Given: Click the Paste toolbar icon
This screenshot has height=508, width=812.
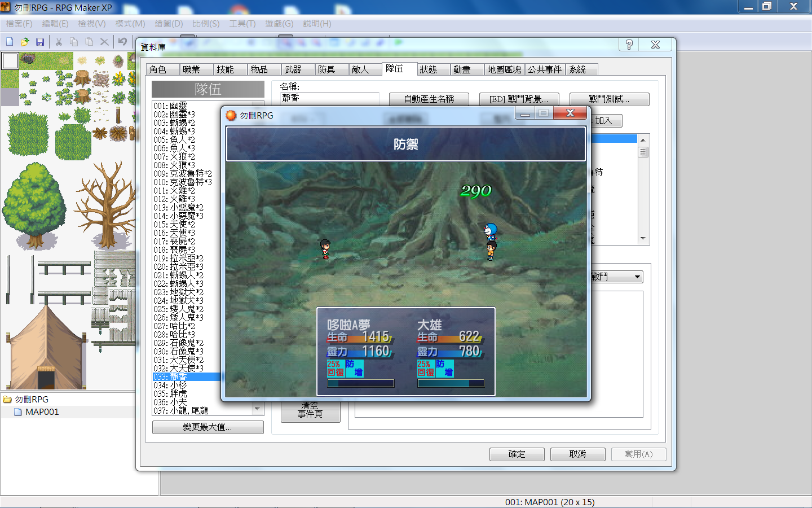Looking at the screenshot, I should coord(89,42).
